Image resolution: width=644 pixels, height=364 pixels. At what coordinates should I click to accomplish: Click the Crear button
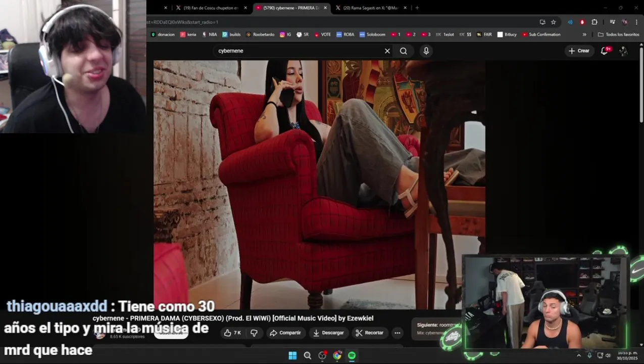(x=579, y=51)
